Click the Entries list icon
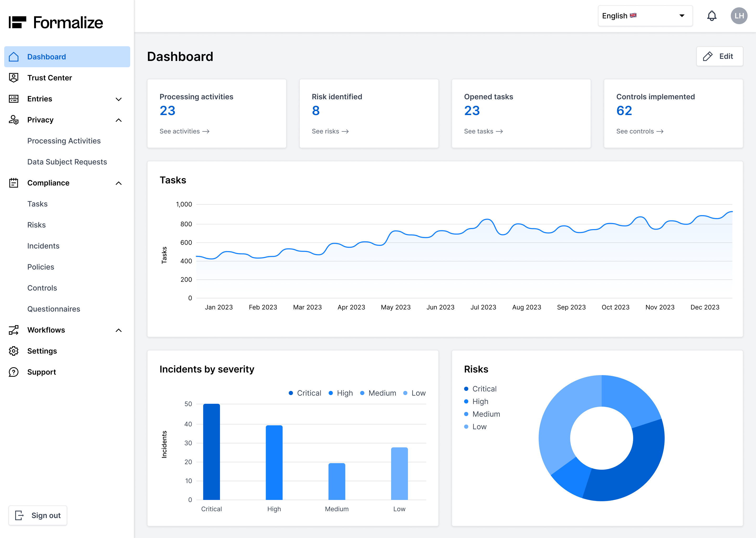The width and height of the screenshot is (756, 538). [14, 99]
